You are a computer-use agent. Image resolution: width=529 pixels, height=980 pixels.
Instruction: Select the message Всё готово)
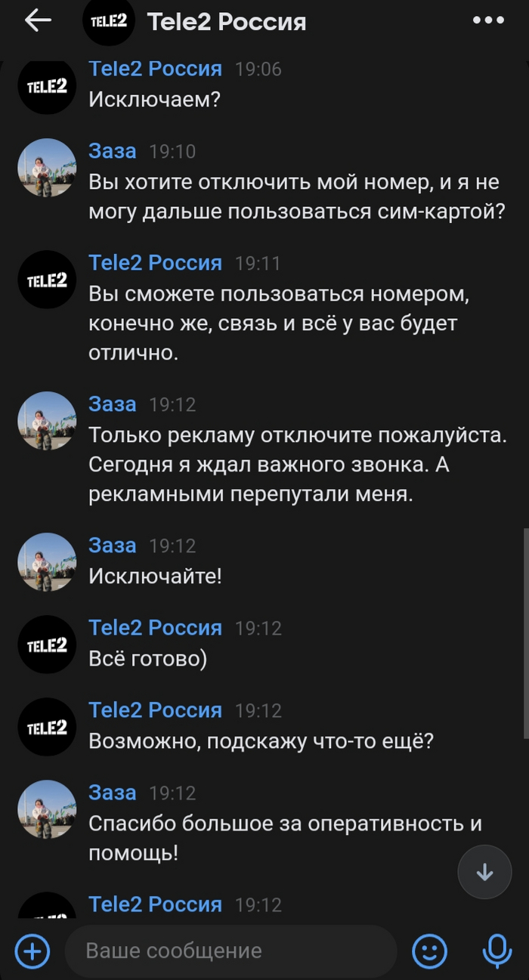click(x=148, y=659)
